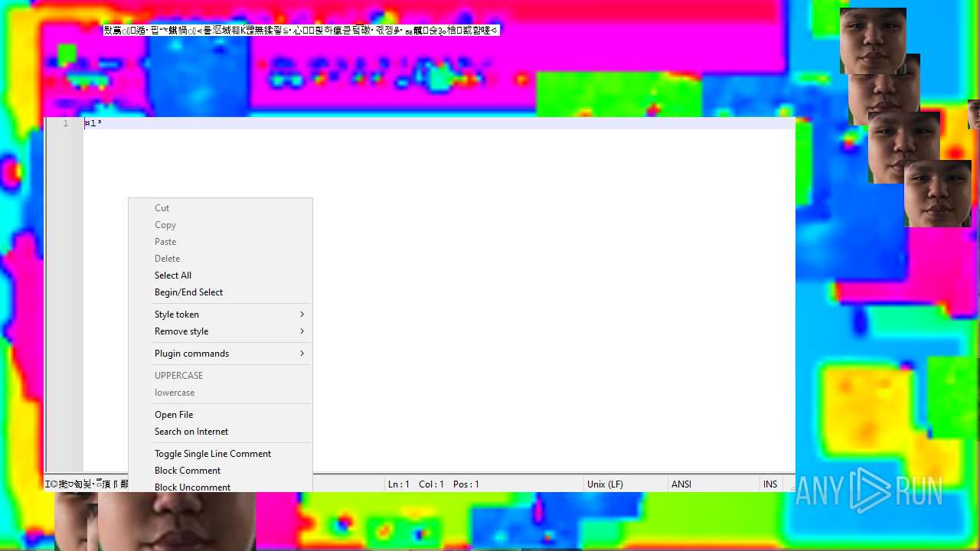Image resolution: width=980 pixels, height=551 pixels.
Task: Toggle INS mode in status bar
Action: pos(770,484)
